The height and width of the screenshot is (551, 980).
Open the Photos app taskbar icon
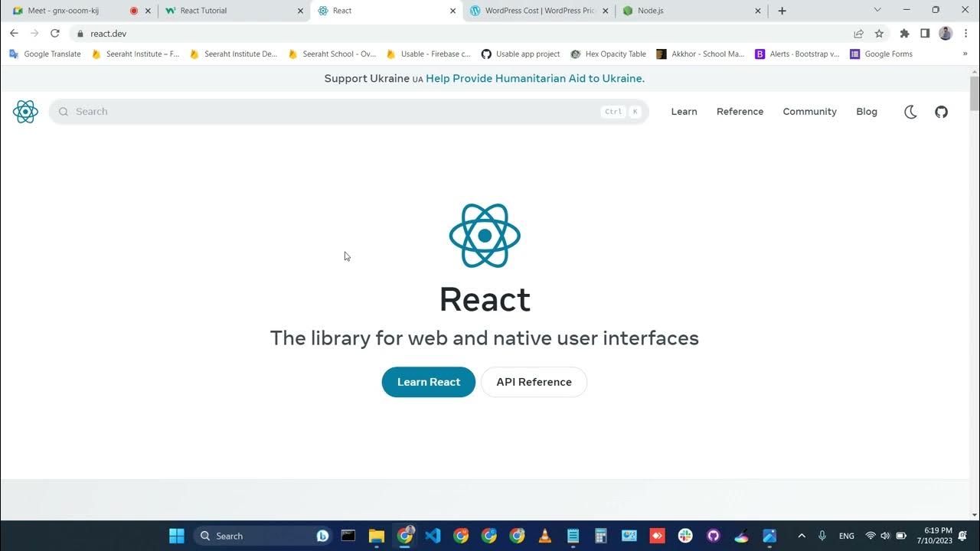[x=769, y=536]
